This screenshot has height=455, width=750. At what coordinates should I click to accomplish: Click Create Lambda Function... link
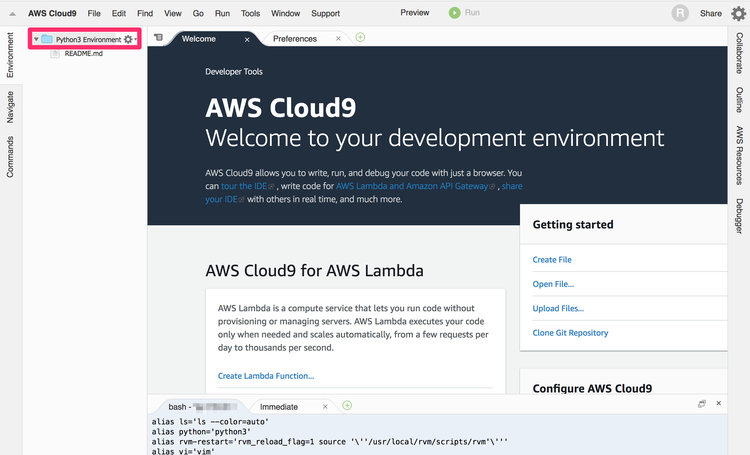[x=266, y=376]
